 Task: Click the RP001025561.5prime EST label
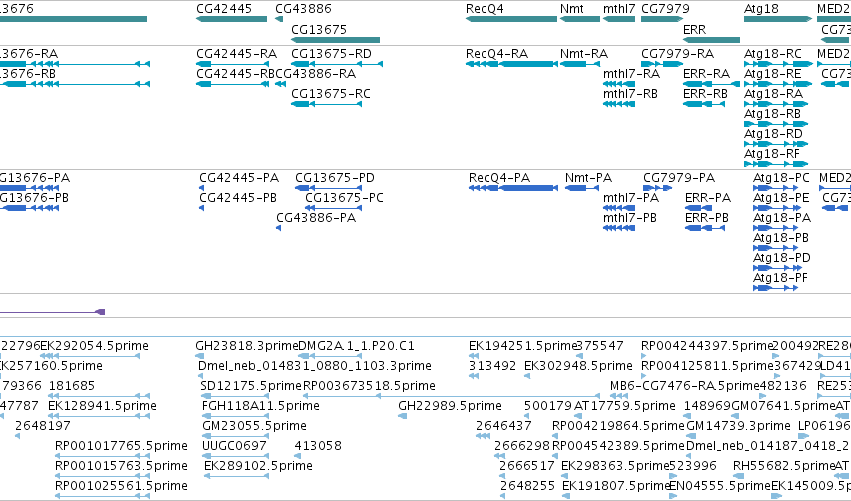[x=121, y=486]
